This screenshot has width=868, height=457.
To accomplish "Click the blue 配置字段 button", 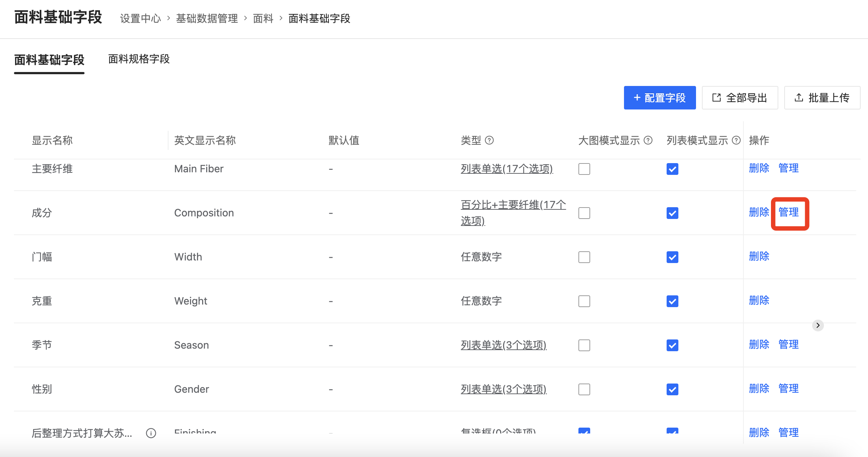I will tap(660, 98).
